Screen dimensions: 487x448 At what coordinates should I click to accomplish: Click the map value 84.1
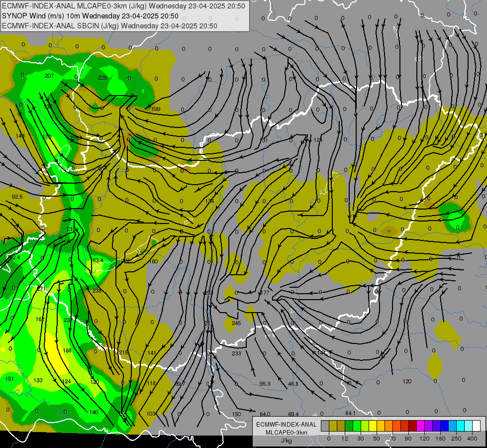pos(350,413)
